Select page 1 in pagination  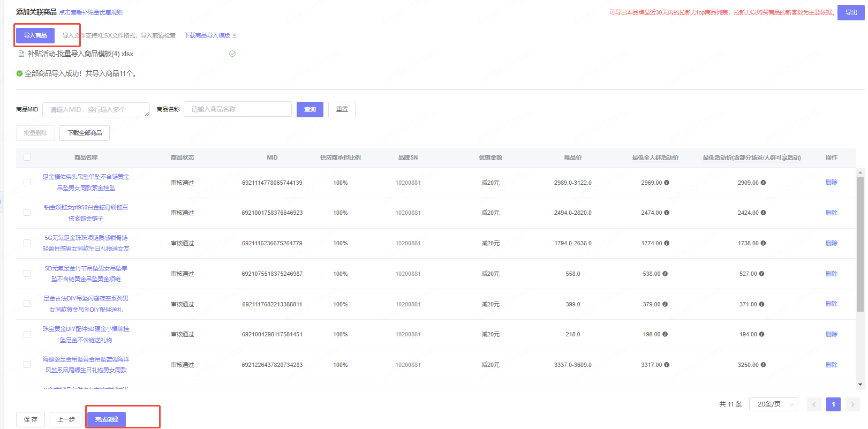pyautogui.click(x=833, y=404)
